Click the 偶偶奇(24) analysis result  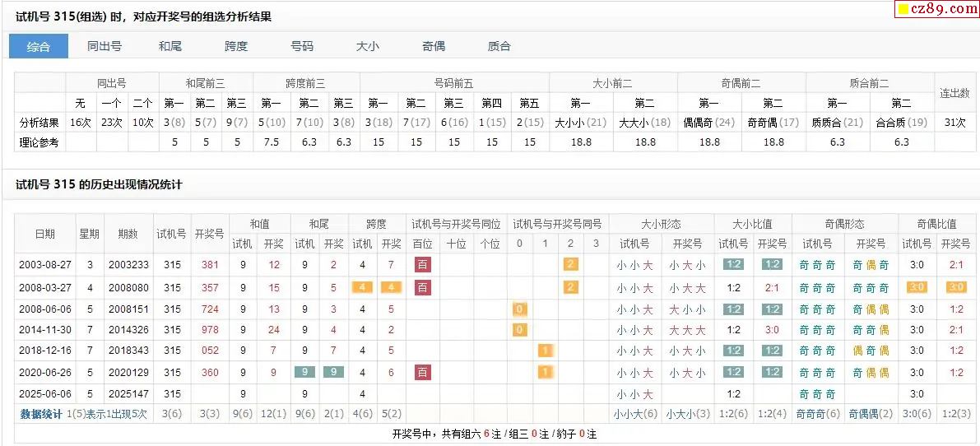[x=708, y=123]
